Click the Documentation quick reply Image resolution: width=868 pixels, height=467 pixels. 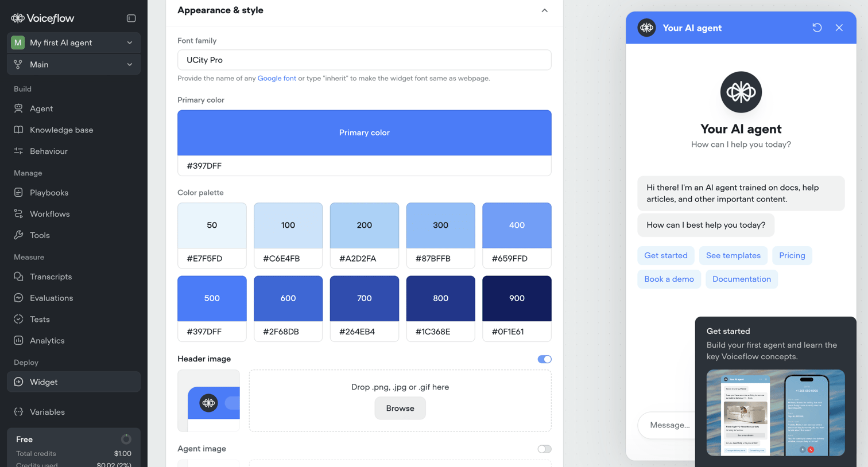point(742,279)
